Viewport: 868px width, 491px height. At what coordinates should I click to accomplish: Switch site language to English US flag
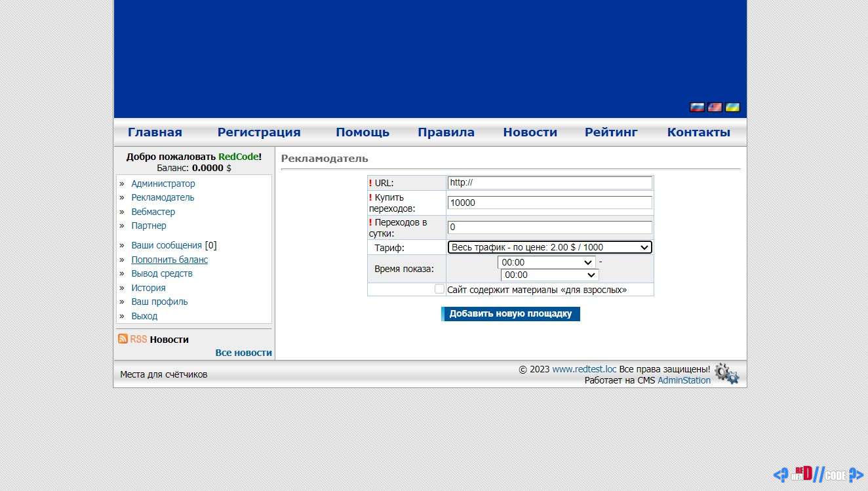715,108
